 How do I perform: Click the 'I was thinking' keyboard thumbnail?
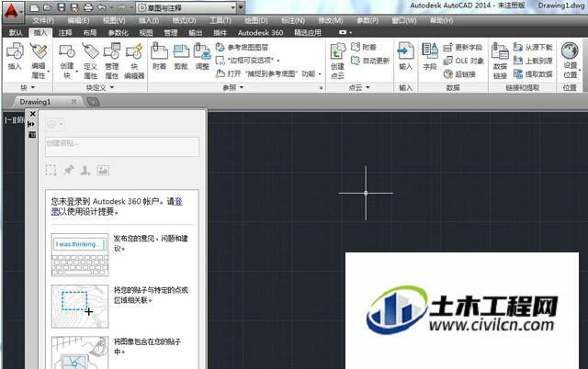pos(80,255)
